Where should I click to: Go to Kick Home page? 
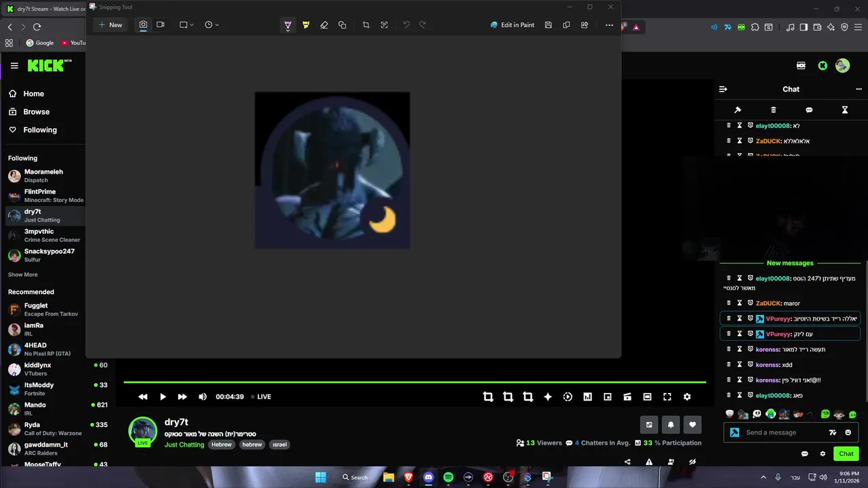point(33,94)
